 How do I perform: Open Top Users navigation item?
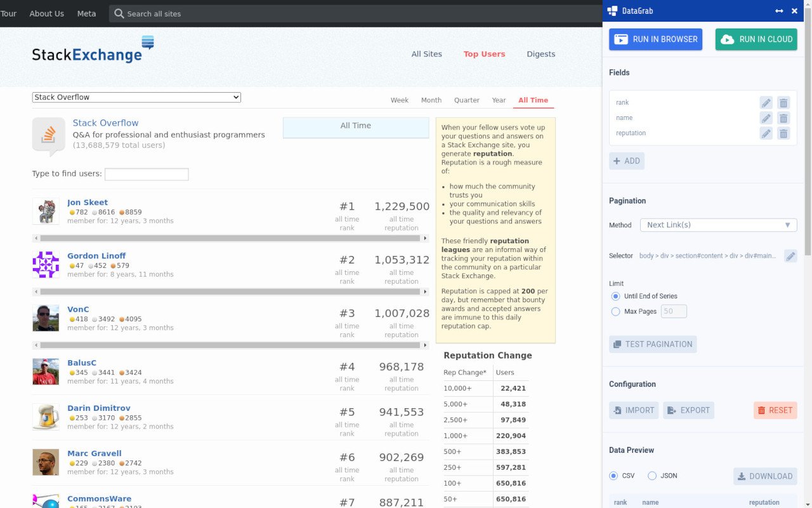click(485, 54)
